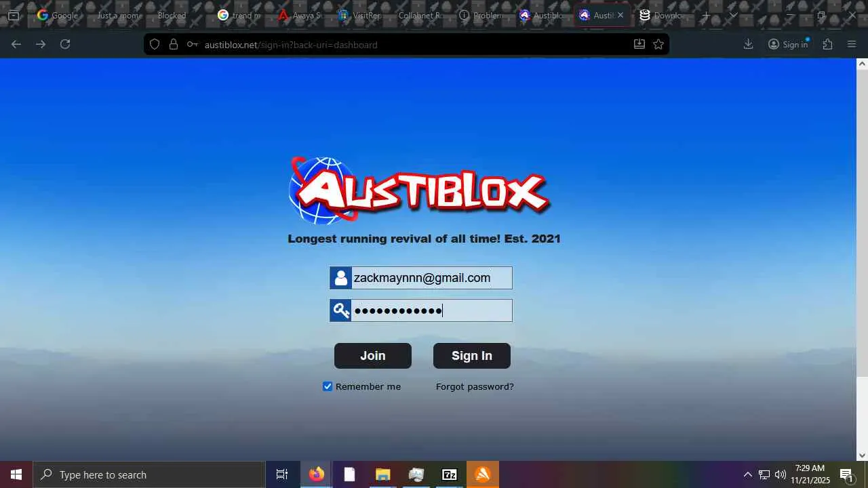Viewport: 868px width, 488px height.
Task: Switch to the Collabnet tab
Action: point(420,15)
